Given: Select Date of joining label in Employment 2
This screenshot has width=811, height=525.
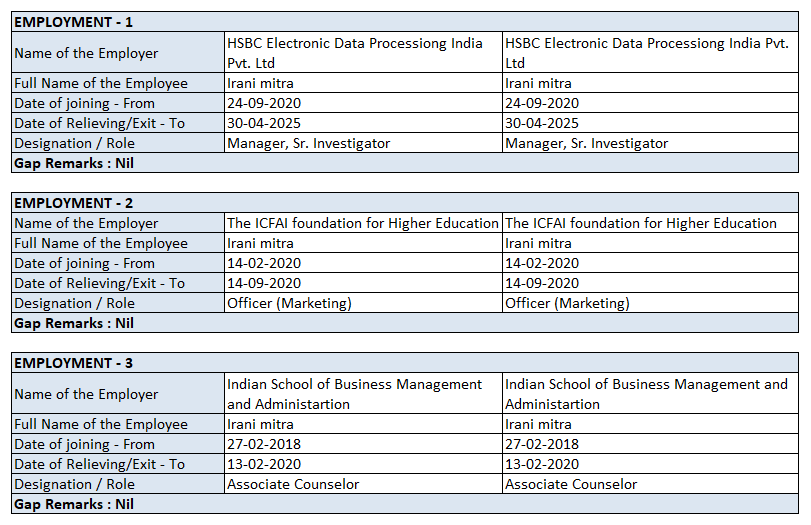Looking at the screenshot, I should pos(85,264).
